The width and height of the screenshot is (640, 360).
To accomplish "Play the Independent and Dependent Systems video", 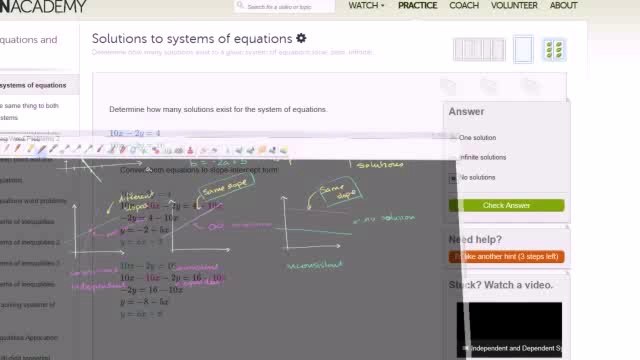I will tap(509, 330).
